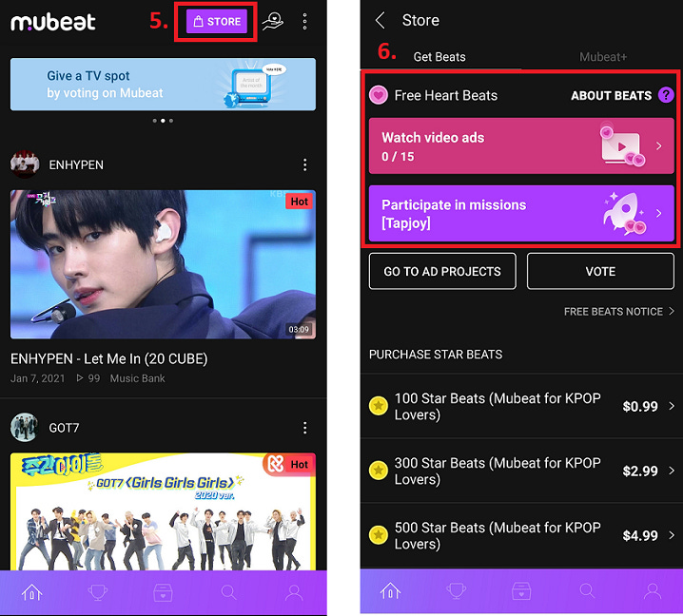The height and width of the screenshot is (616, 683).
Task: Tap the ABOUT BEATS question mark icon
Action: [666, 95]
